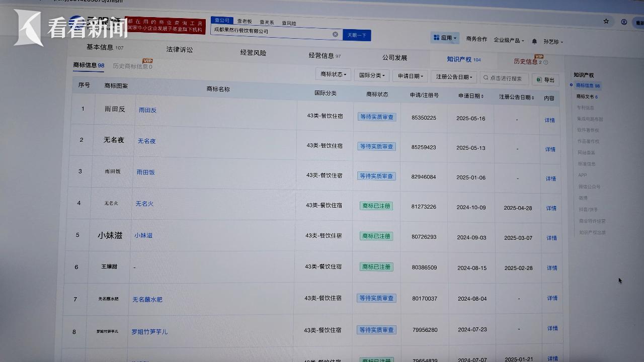Expand the 企业级产品 menu

509,40
